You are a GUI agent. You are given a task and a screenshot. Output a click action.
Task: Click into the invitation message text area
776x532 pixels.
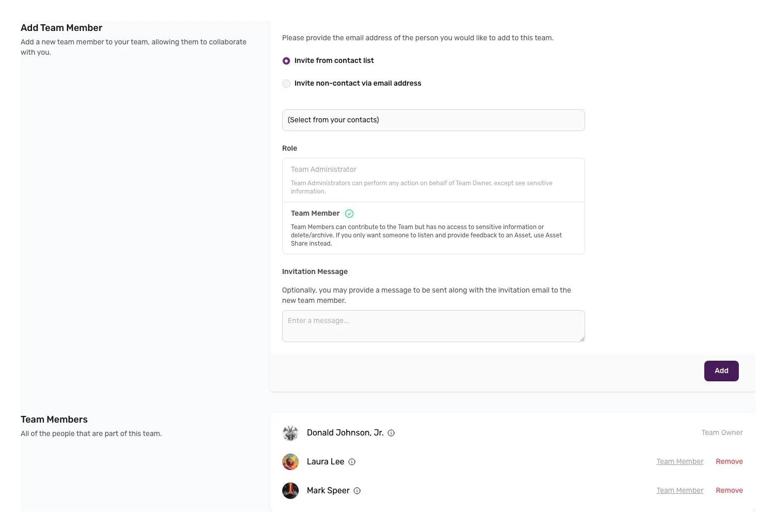click(x=433, y=326)
